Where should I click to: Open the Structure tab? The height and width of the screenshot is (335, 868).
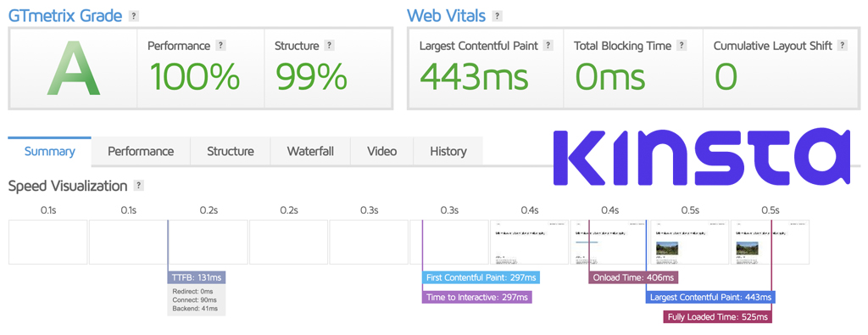coord(231,151)
